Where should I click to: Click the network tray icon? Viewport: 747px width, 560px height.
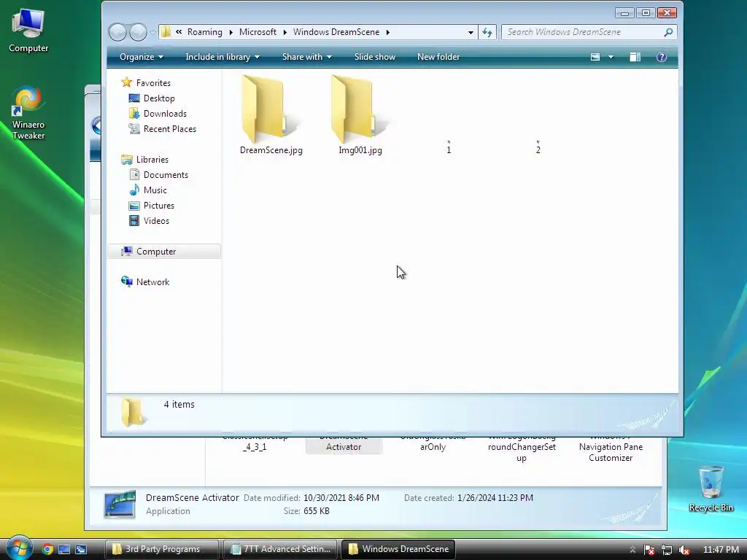(667, 550)
